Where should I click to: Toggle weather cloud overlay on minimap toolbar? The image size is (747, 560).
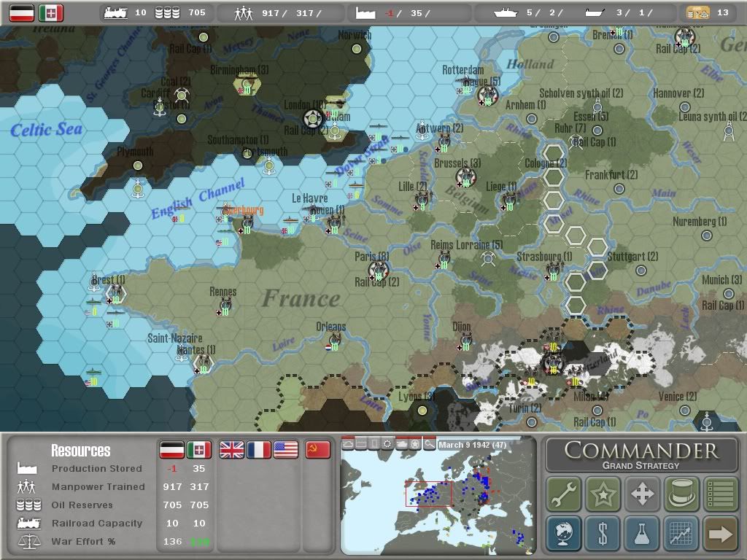[x=348, y=444]
